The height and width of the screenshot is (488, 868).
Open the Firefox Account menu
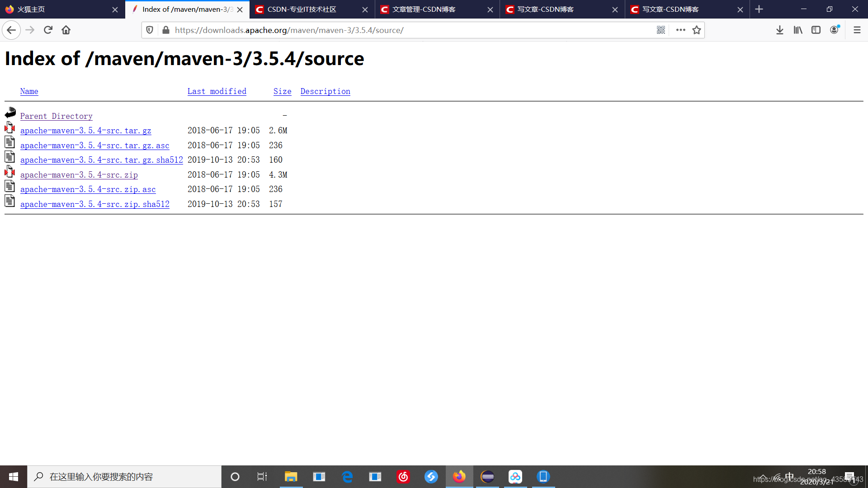tap(835, 30)
